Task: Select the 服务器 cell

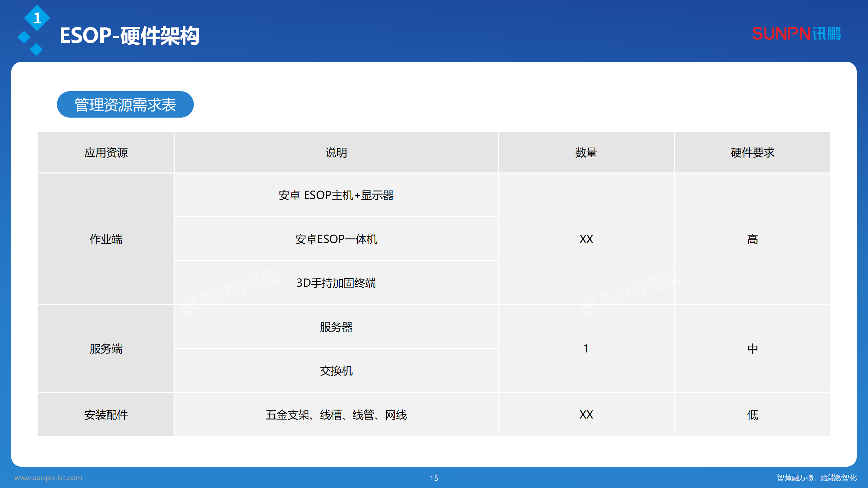Action: point(336,327)
